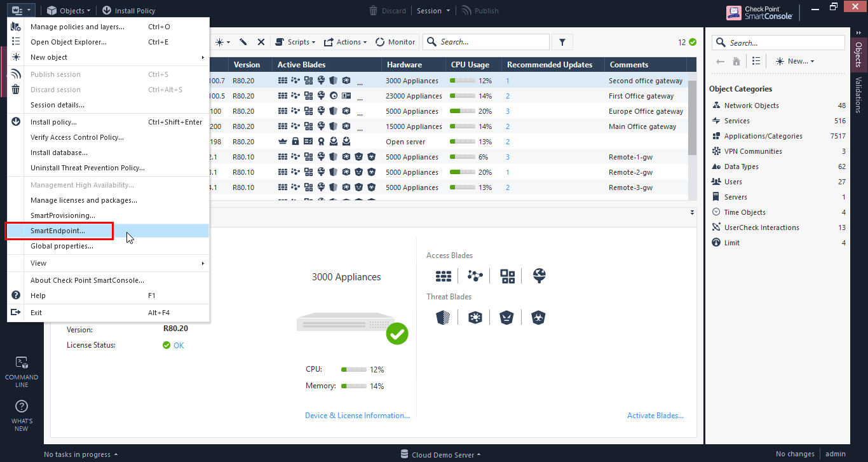The image size is (868, 462).
Task: Click CPU usage bar of Second office gateway
Action: click(463, 81)
